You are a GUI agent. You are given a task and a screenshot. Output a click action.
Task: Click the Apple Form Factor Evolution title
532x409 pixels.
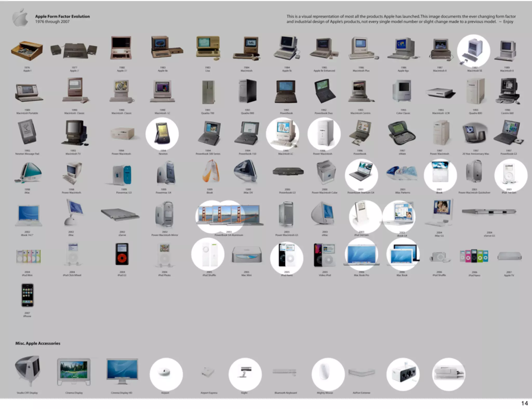click(x=62, y=16)
